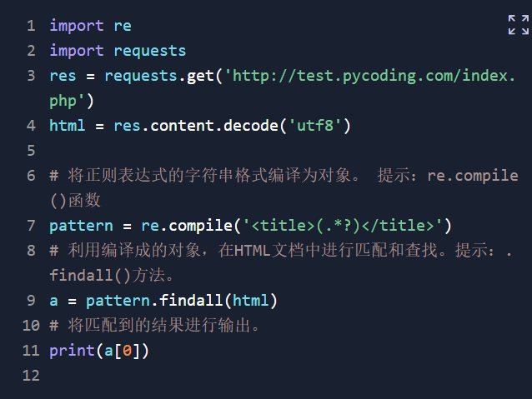532x399 pixels.
Task: Click the 'print' keyword on line 11
Action: [x=72, y=351]
